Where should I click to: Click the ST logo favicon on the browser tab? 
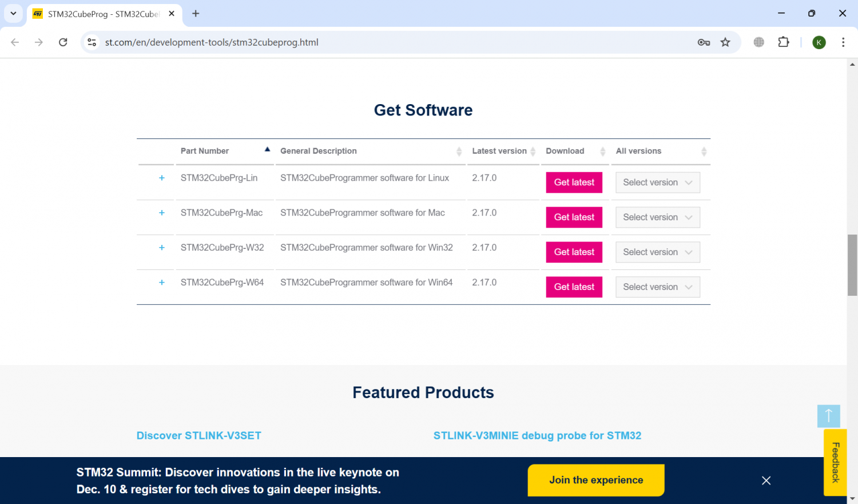(x=38, y=13)
